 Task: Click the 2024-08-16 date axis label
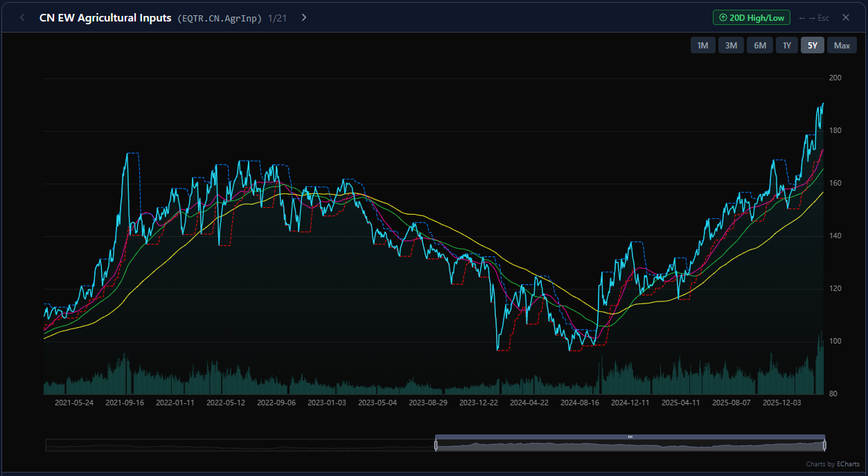tap(580, 402)
